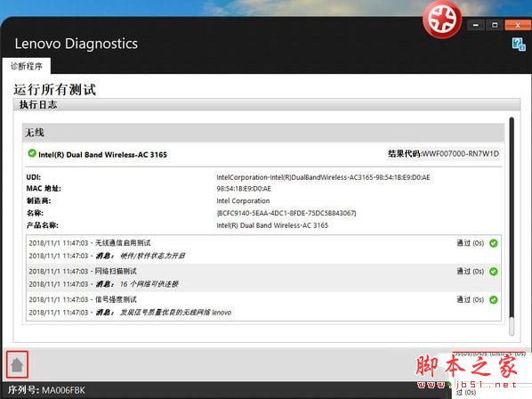Click product name value Intel(R) Dual Band Wireless-AC 3165

(x=272, y=225)
